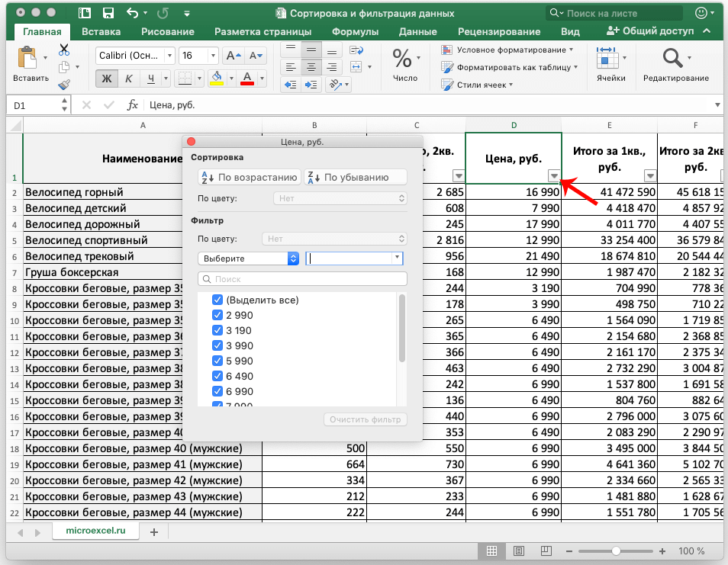The image size is (728, 565).
Task: Click the Wrap Text icon
Action: pos(356,50)
